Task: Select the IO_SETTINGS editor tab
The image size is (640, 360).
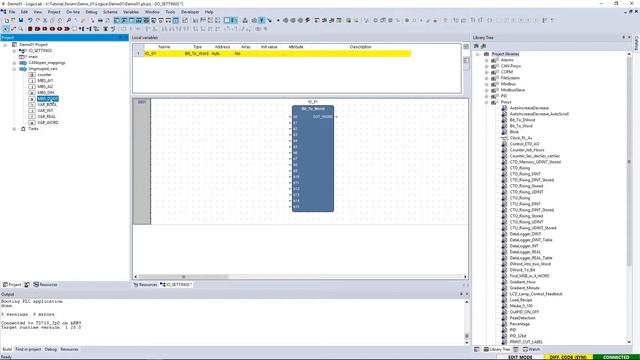Action: pos(176,284)
